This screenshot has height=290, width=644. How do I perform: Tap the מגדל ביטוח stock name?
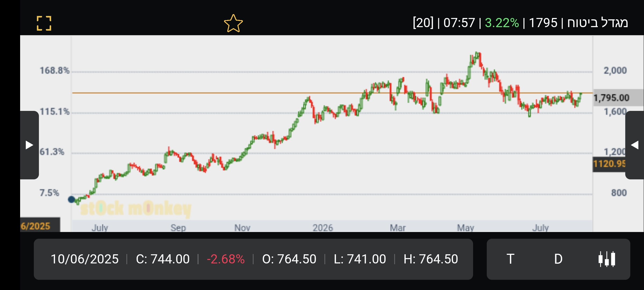pyautogui.click(x=597, y=23)
